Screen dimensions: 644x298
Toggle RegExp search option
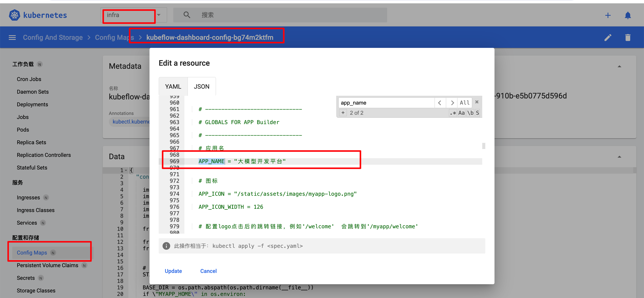(x=453, y=113)
